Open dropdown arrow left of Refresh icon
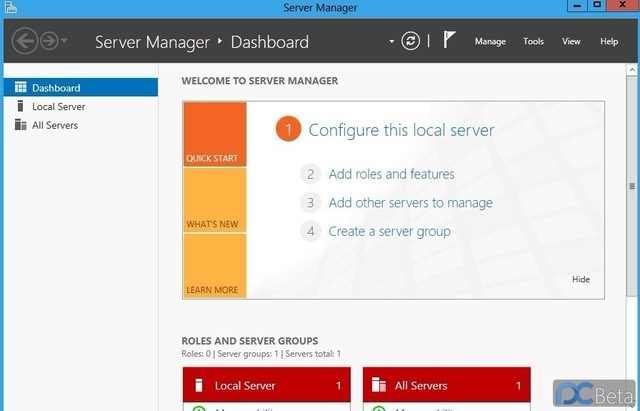 (x=391, y=41)
